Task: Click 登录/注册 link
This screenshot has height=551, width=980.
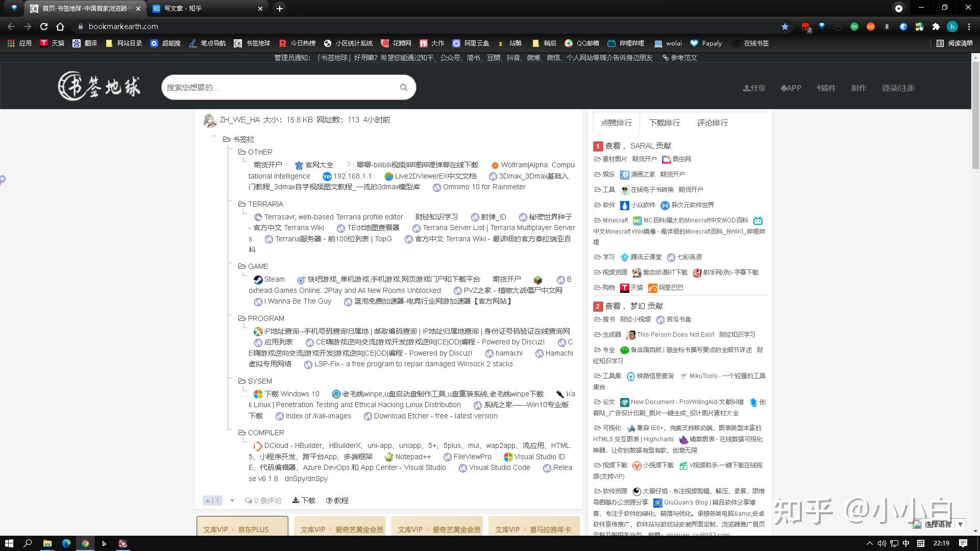Action: coord(898,88)
